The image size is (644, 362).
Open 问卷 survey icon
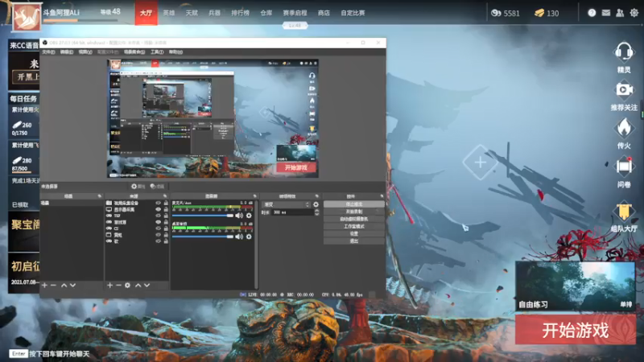pyautogui.click(x=624, y=167)
